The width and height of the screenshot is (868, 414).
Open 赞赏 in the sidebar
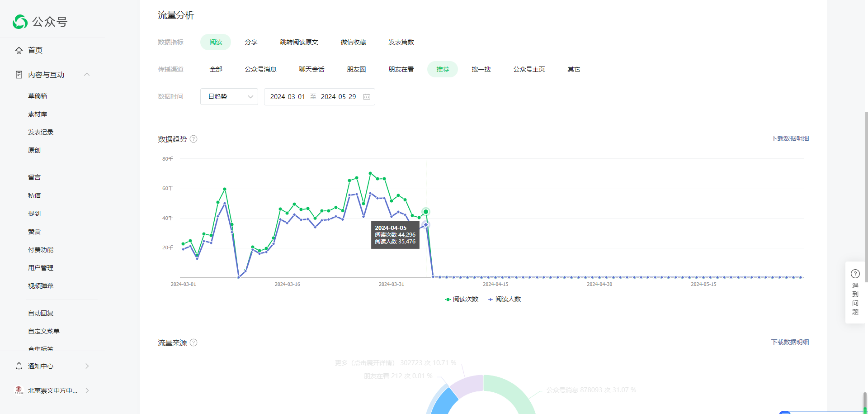tap(34, 232)
